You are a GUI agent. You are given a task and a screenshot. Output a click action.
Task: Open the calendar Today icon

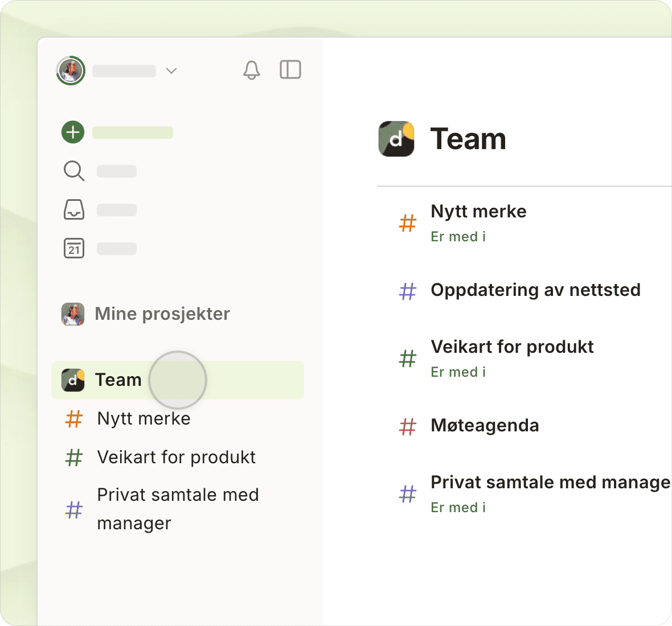point(74,249)
